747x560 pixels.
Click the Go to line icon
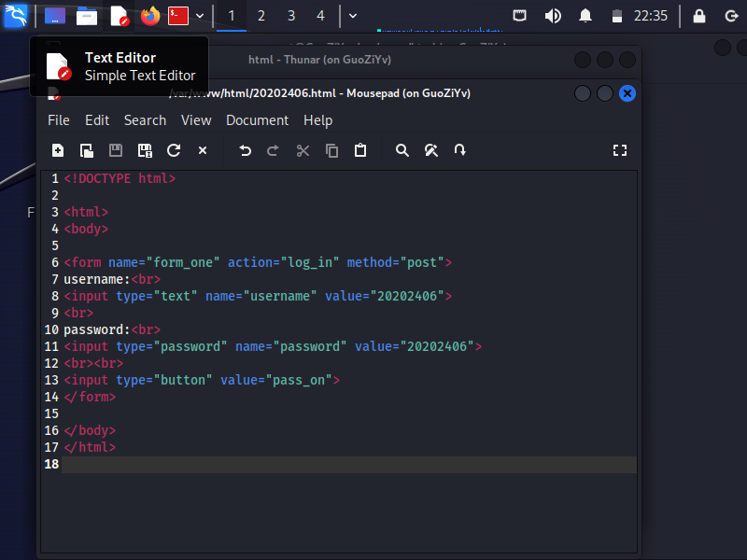[459, 150]
